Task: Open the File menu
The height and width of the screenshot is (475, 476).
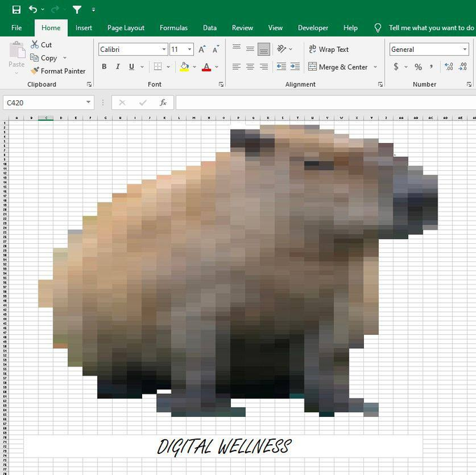Action: coord(16,27)
